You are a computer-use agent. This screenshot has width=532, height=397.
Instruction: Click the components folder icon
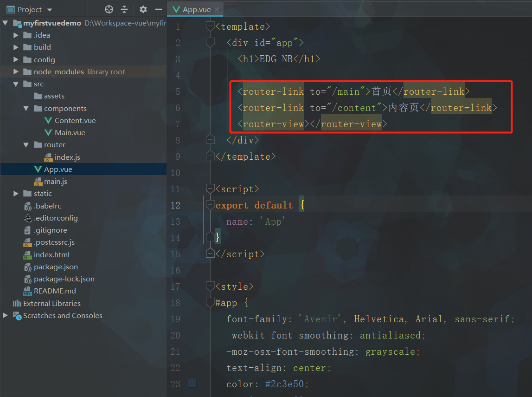point(38,108)
